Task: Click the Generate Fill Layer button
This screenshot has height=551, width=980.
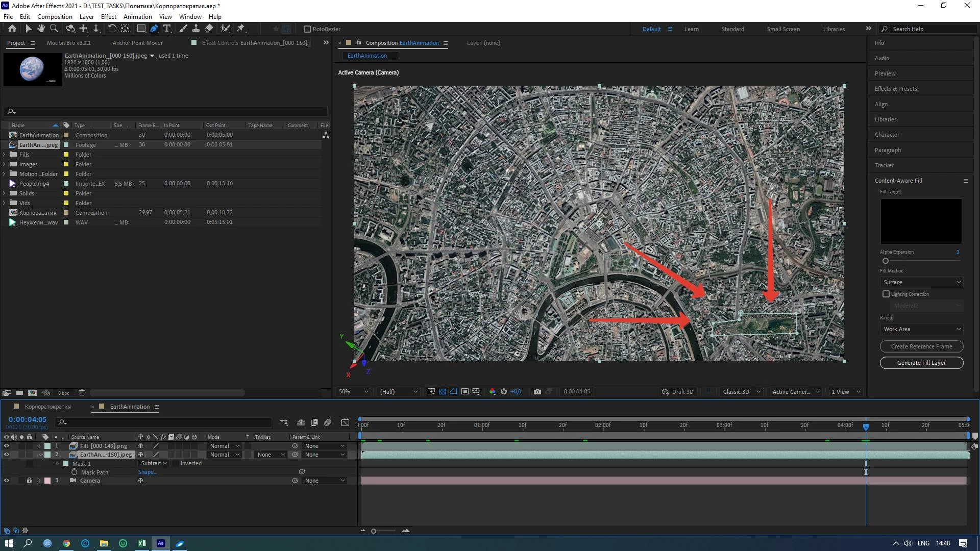Action: [921, 363]
